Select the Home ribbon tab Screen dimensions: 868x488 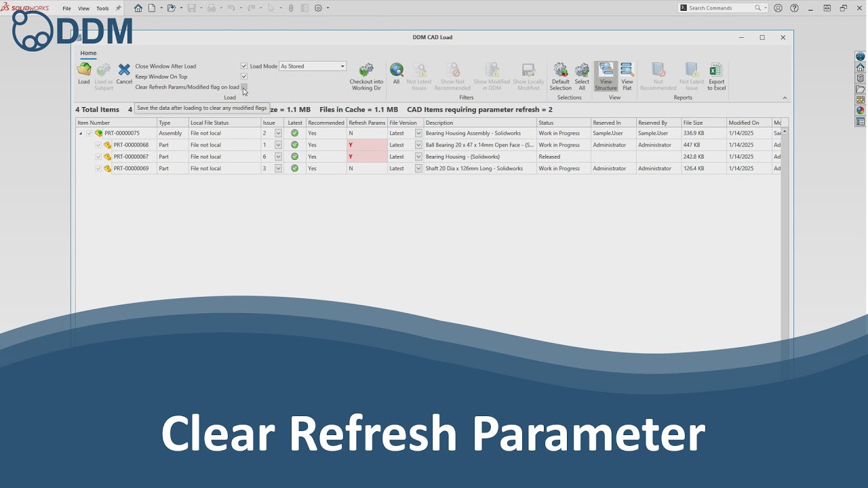(88, 53)
